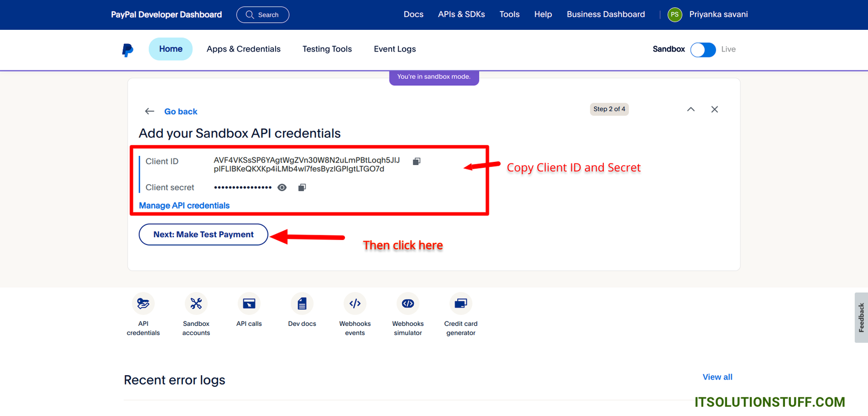
Task: Open the Event Logs tab
Action: [394, 49]
